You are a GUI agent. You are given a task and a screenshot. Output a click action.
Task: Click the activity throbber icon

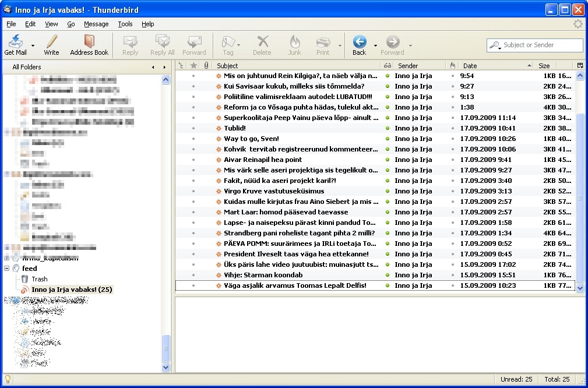pos(578,24)
